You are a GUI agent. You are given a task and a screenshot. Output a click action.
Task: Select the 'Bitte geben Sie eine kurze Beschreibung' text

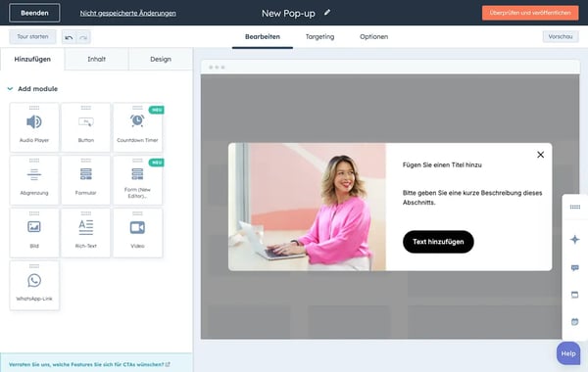coord(472,198)
